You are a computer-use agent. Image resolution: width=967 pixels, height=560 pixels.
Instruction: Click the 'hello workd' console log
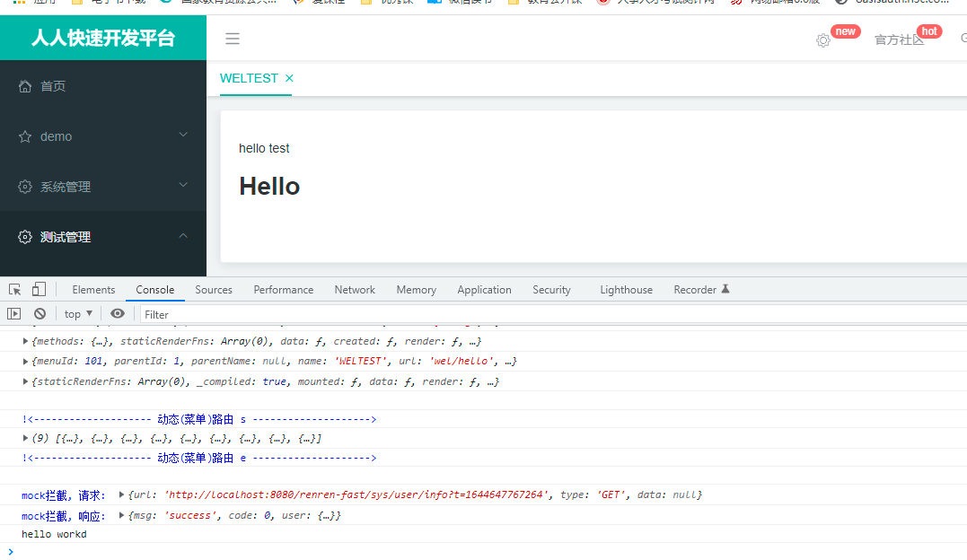[54, 535]
